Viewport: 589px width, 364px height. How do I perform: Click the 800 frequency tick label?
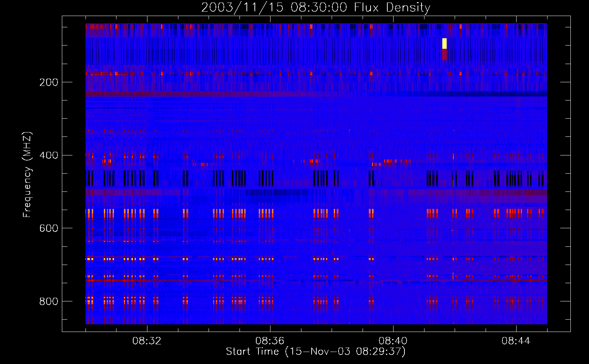(49, 301)
